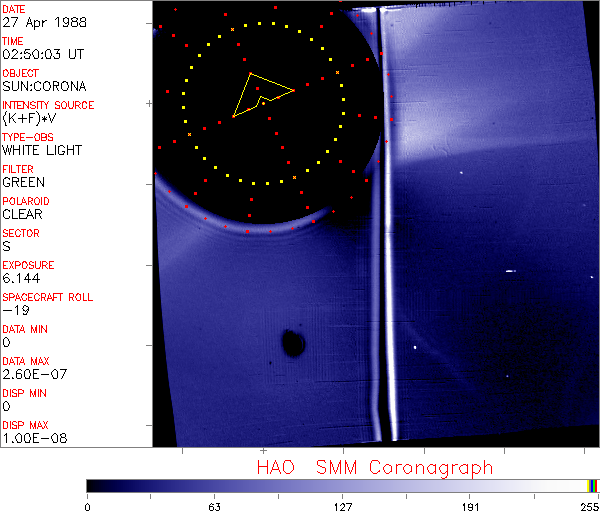600x512 pixels.
Task: Click the dark oval blob in the corona image
Action: click(293, 343)
